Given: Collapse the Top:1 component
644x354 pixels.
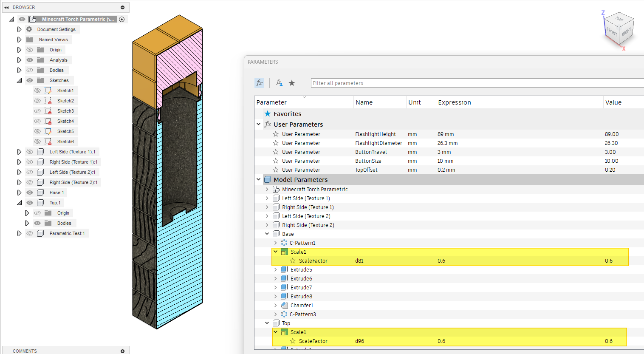Looking at the screenshot, I should tap(19, 203).
